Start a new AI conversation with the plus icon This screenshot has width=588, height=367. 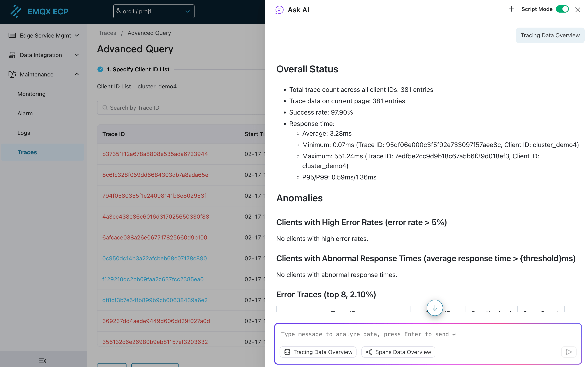click(511, 9)
